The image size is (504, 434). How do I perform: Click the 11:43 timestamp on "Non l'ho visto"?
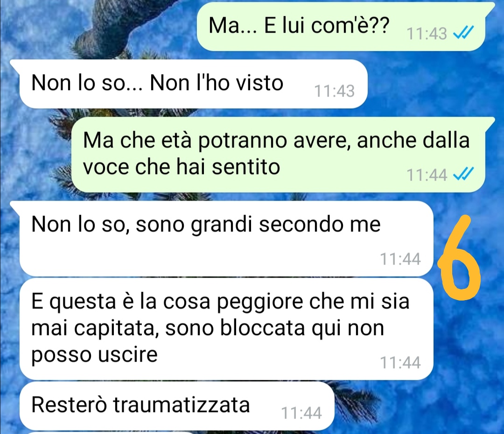tap(334, 91)
